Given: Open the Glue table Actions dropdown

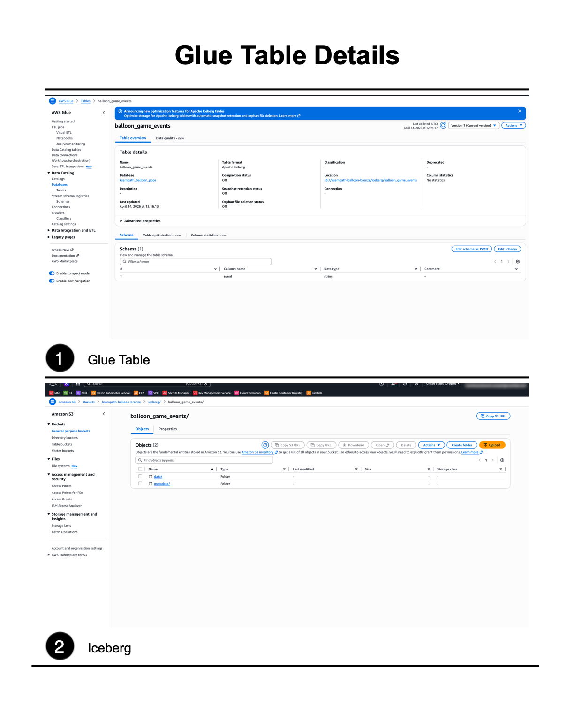Looking at the screenshot, I should click(514, 125).
